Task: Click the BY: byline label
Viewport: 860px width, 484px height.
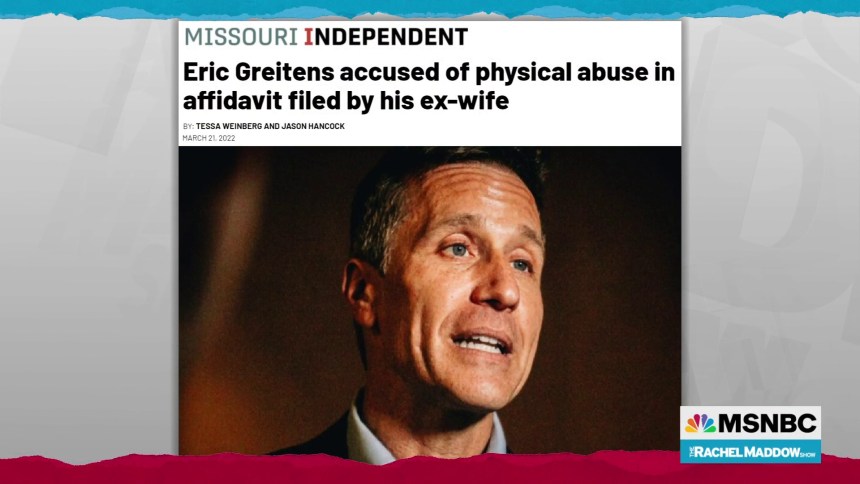Action: coord(188,126)
